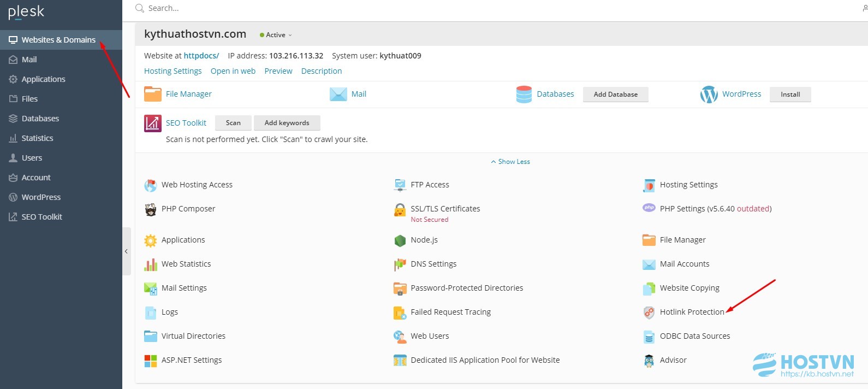
Task: Click the Databases stack icon
Action: point(524,94)
